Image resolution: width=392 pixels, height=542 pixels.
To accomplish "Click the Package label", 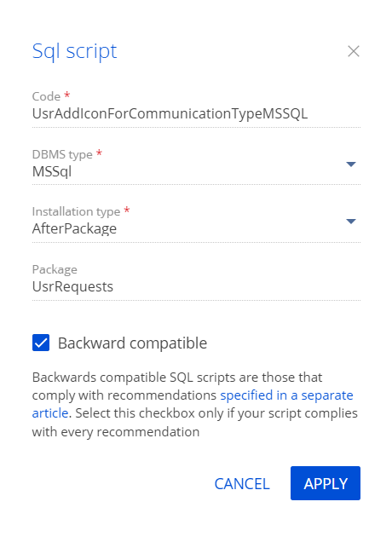I will point(55,269).
